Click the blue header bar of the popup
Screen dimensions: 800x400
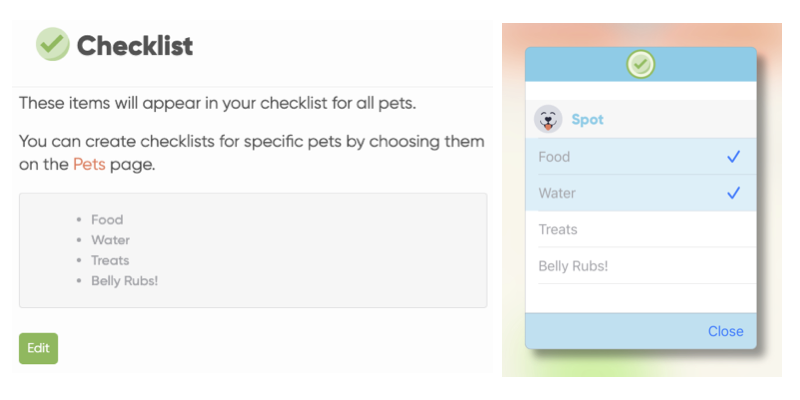click(700, 65)
